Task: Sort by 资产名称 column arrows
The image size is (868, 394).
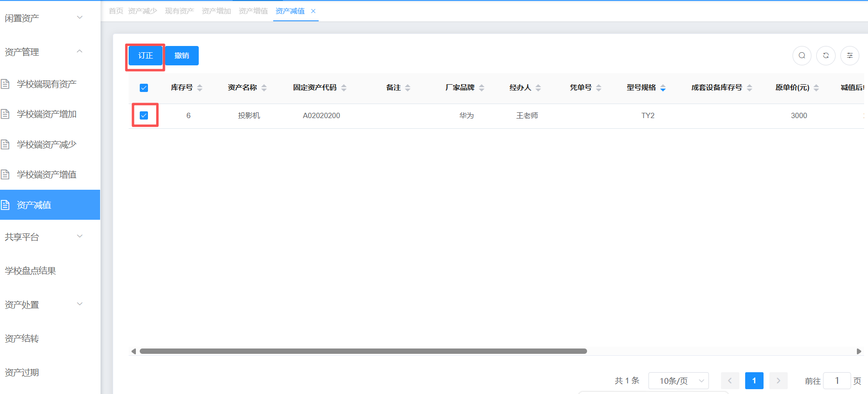Action: (x=264, y=88)
